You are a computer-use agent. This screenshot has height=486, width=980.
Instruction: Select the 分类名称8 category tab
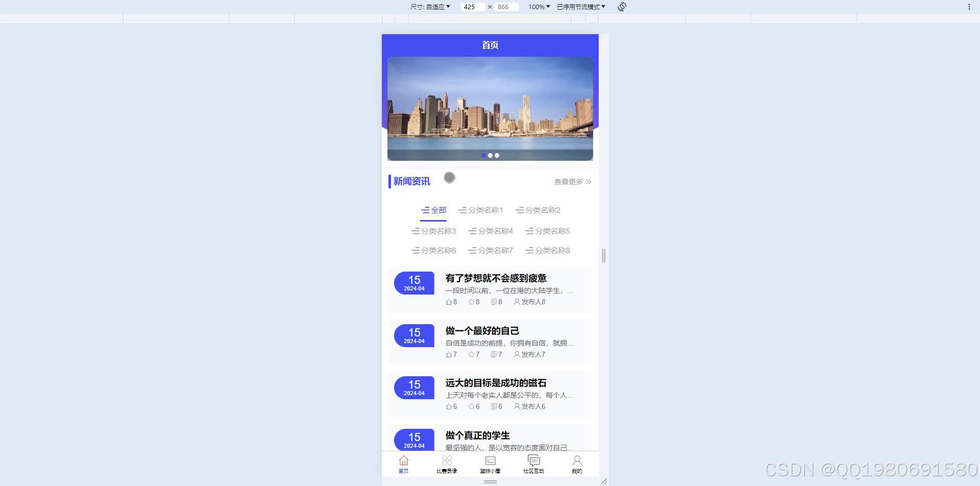[x=548, y=251]
